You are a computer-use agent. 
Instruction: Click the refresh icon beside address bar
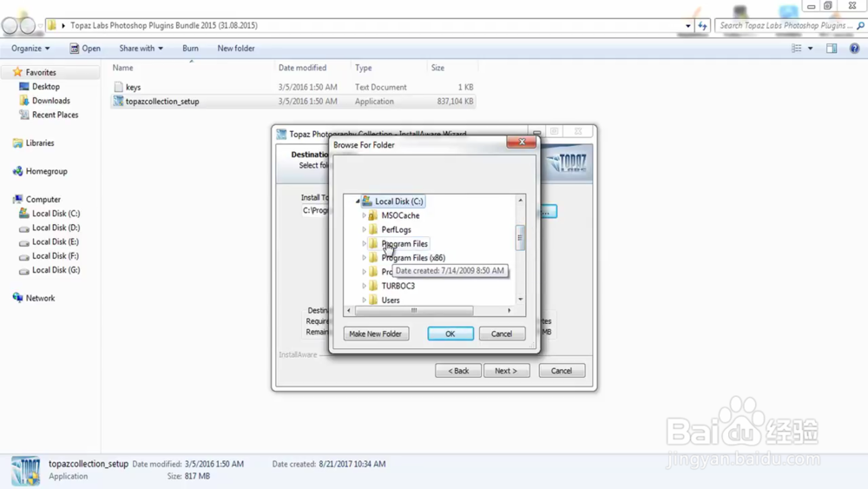[702, 25]
